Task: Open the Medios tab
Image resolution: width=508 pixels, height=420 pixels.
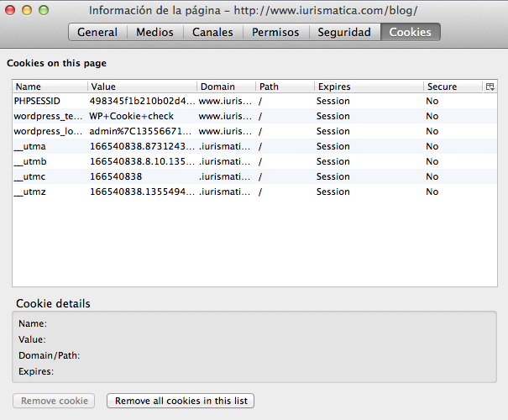Action: (154, 33)
